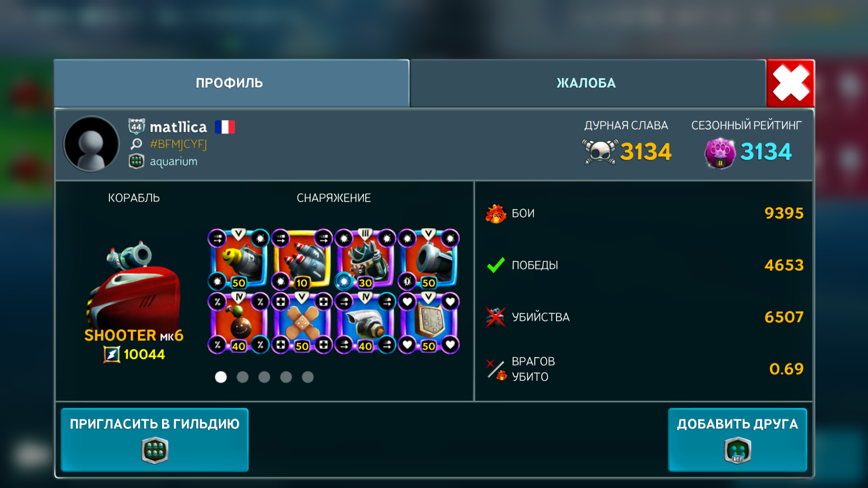Screen dimensions: 868x488
Task: Select the bandage repair item level 50
Action: tap(302, 323)
